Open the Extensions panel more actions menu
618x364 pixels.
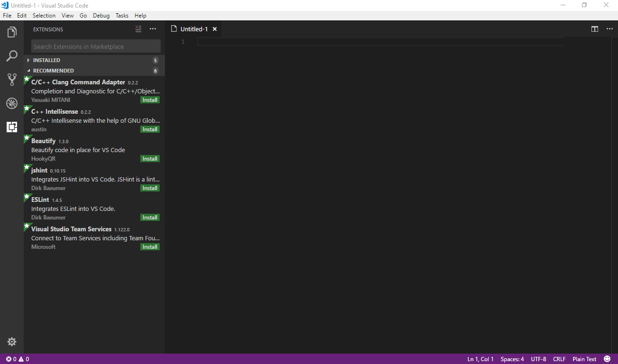[153, 29]
